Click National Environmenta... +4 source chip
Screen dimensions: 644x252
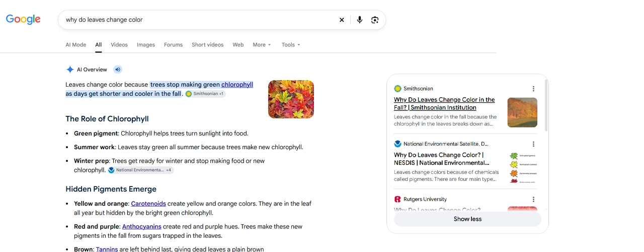[x=140, y=170]
